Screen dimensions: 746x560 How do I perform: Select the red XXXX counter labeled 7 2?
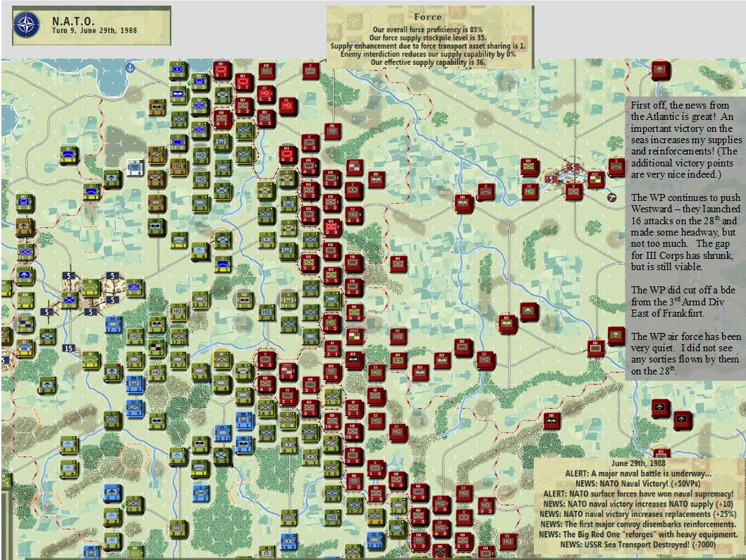coord(288,372)
